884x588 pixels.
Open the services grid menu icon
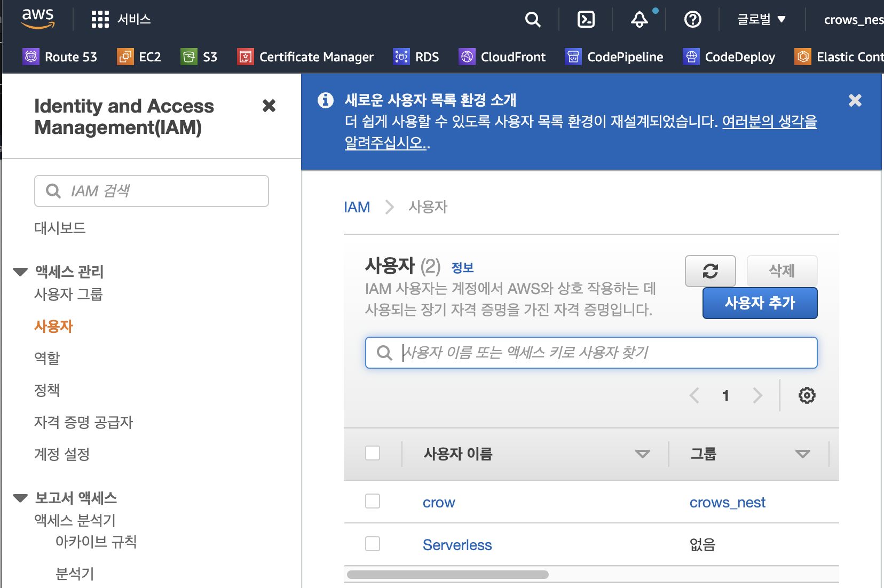tap(100, 19)
